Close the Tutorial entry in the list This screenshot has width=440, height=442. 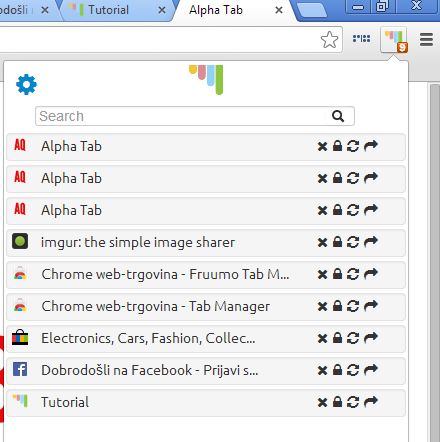click(x=322, y=402)
